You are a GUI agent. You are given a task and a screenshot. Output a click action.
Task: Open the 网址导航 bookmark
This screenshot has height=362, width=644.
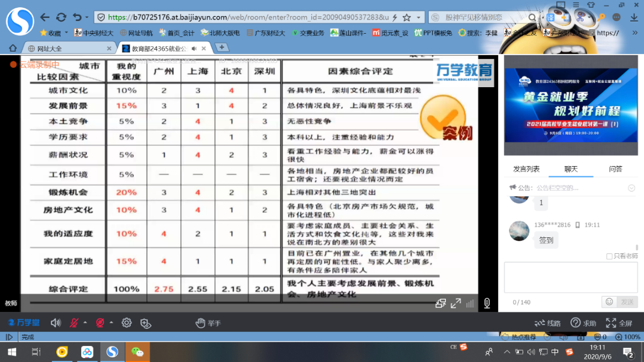(x=136, y=33)
